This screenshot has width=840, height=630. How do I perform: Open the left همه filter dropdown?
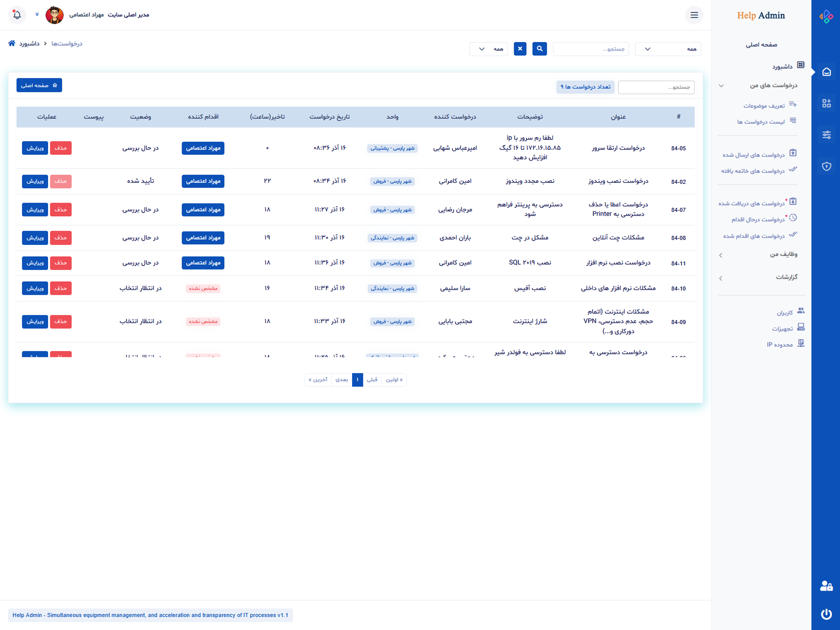point(489,49)
